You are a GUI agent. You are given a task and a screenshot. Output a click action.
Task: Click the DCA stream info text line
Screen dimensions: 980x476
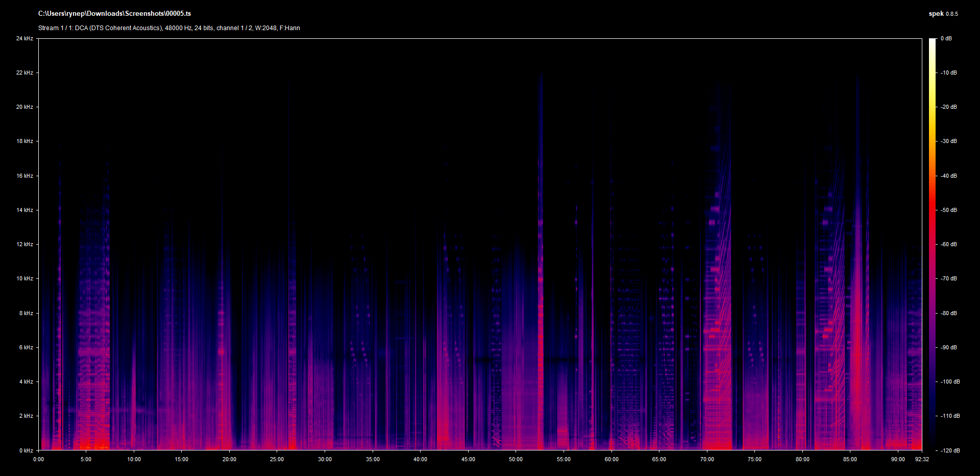pyautogui.click(x=169, y=28)
